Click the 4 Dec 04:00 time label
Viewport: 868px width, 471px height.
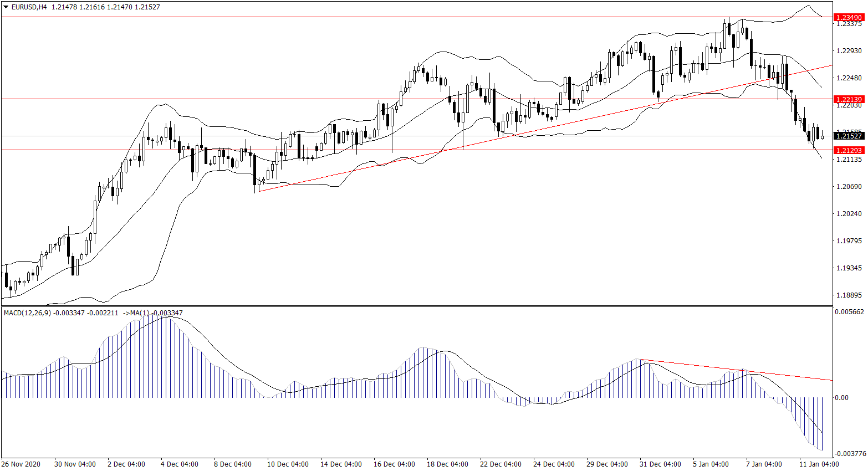pyautogui.click(x=179, y=464)
